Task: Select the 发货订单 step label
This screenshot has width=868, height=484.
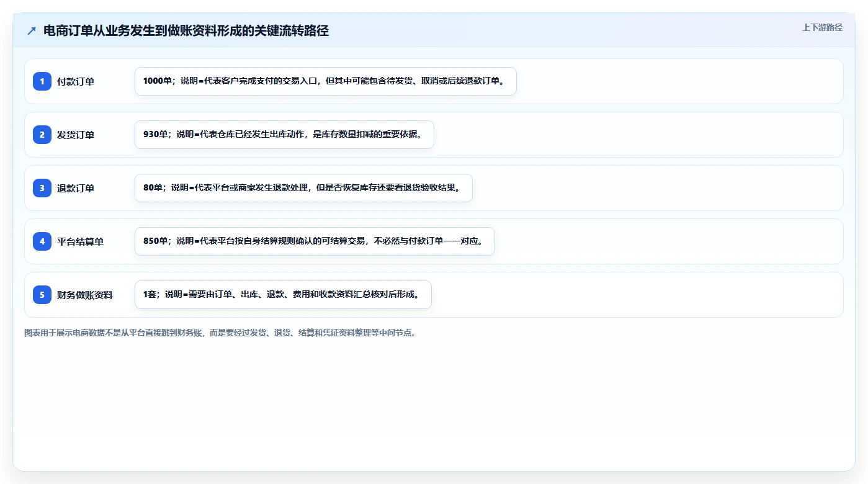Action: [x=76, y=135]
